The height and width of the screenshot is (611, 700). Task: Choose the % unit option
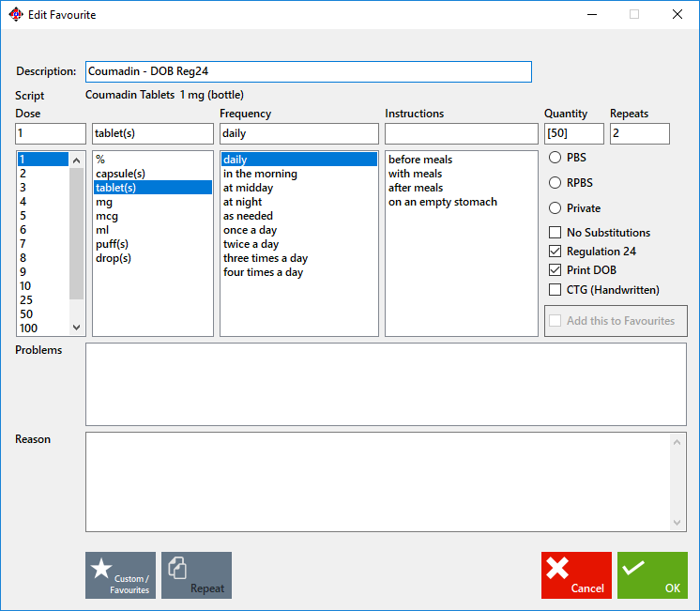153,160
